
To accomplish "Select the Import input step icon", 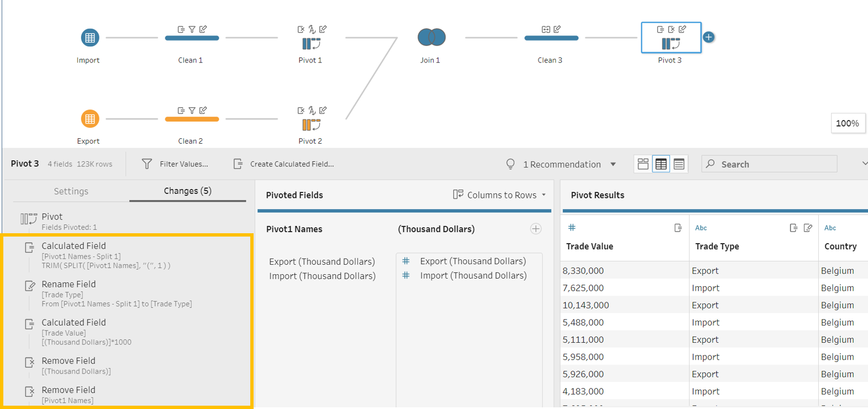I will coord(90,38).
